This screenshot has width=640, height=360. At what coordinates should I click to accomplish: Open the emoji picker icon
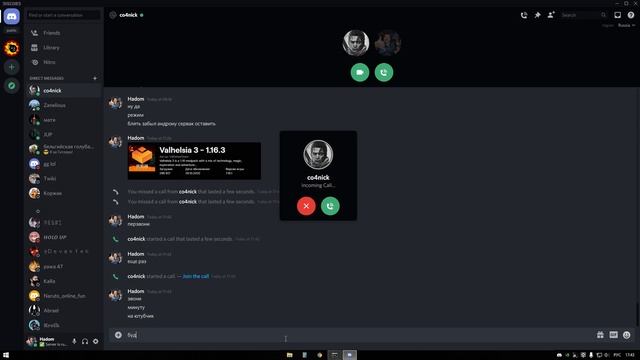tap(627, 335)
